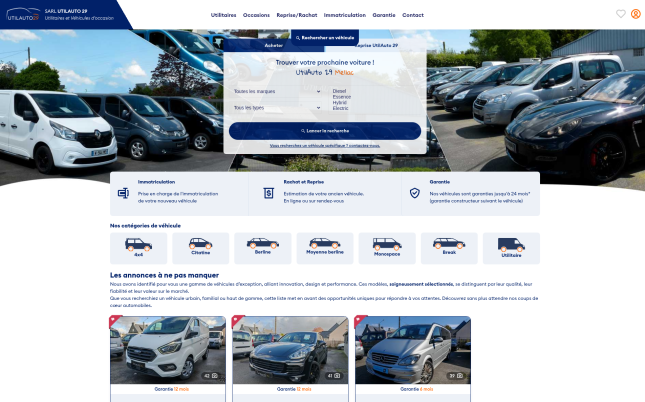This screenshot has width=645, height=402.
Task: Open the photo count badge showing 42
Action: (x=211, y=376)
